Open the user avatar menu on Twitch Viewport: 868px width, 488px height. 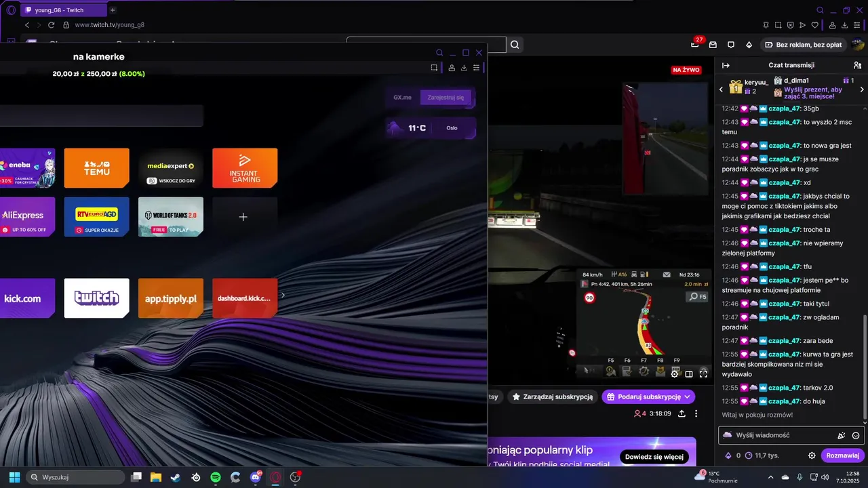[857, 45]
